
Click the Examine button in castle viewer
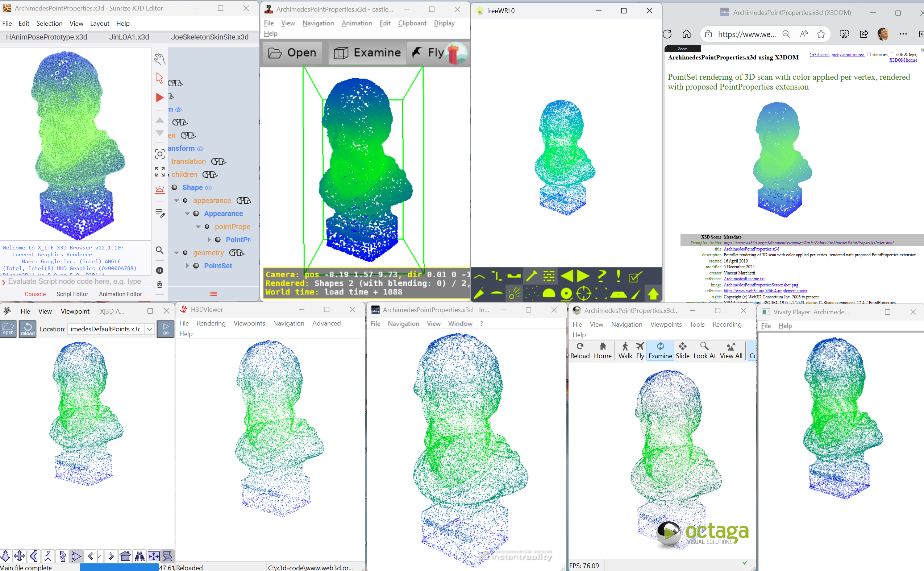click(x=367, y=53)
